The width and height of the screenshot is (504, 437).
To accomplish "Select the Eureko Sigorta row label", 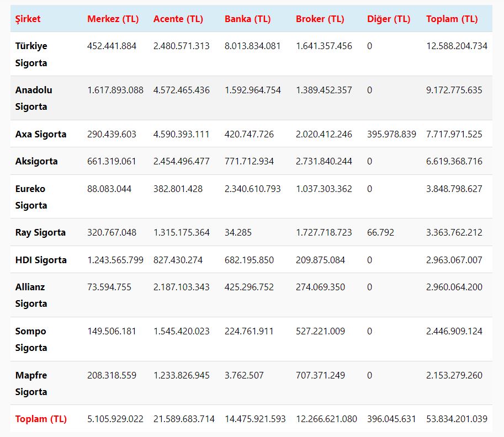I will [31, 197].
